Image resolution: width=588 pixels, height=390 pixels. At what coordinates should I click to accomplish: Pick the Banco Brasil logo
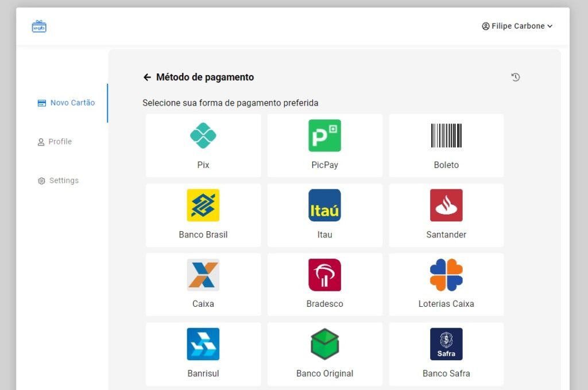[203, 205]
